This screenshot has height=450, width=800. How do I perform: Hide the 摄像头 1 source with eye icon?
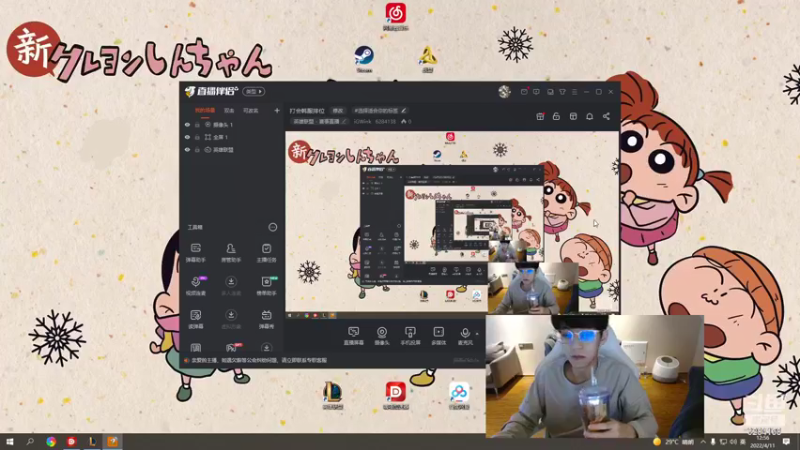tap(187, 124)
